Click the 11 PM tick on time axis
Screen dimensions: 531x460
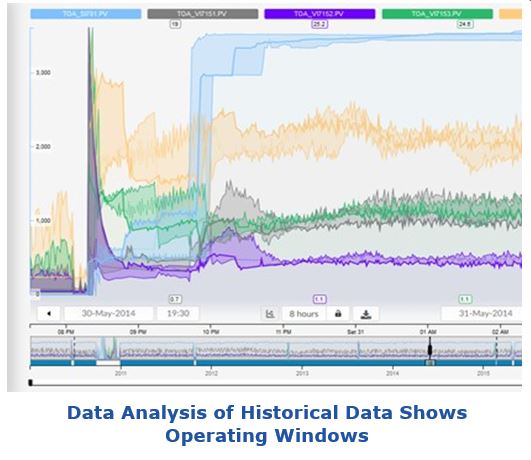coord(283,332)
